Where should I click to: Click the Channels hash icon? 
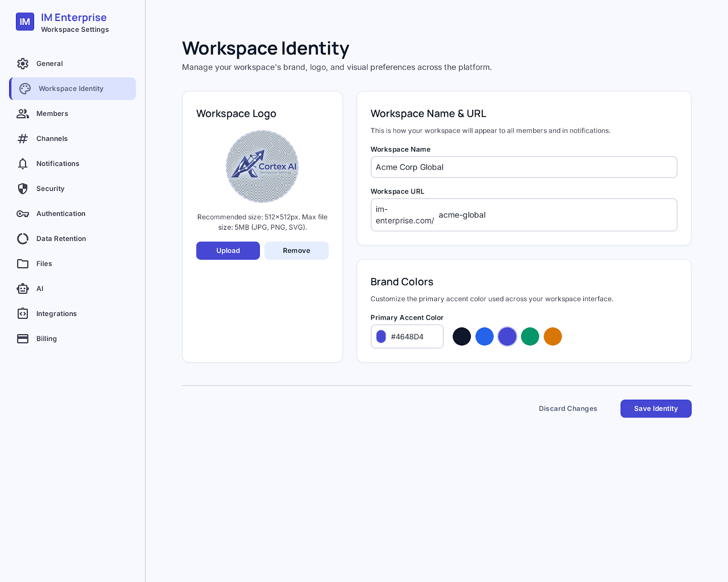coord(23,139)
